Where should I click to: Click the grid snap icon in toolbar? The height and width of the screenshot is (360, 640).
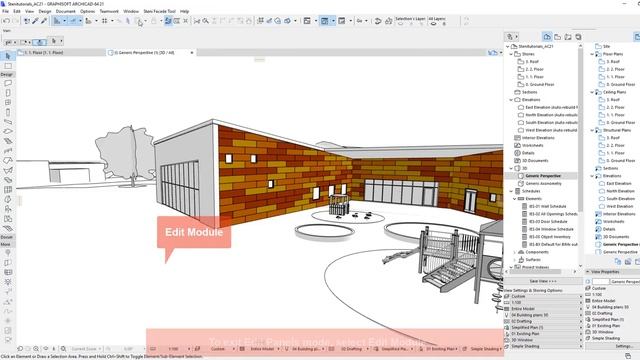(105, 21)
